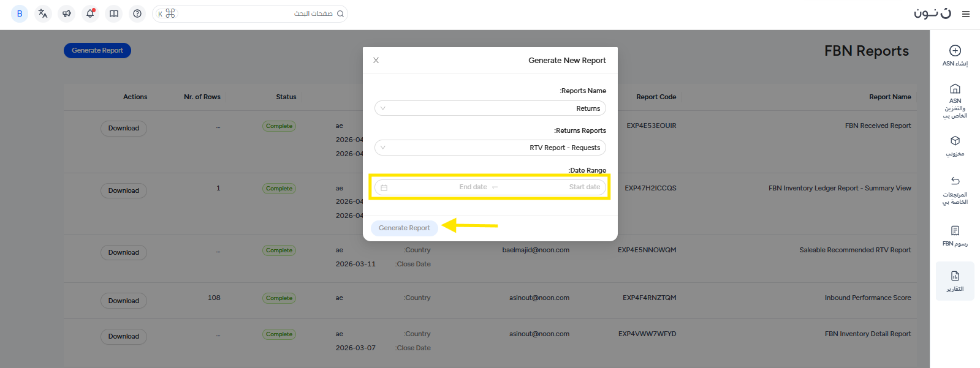Select the Reports tab in sidebar
This screenshot has height=368, width=980.
pos(955,281)
